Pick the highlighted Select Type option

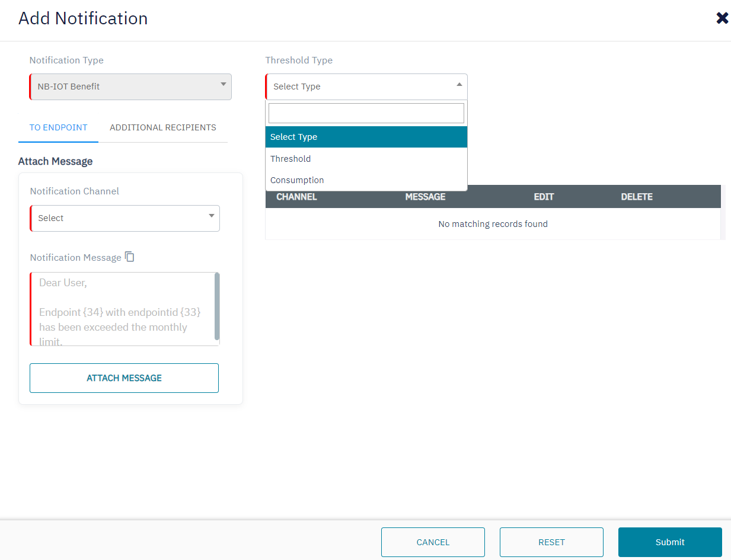[x=366, y=137]
